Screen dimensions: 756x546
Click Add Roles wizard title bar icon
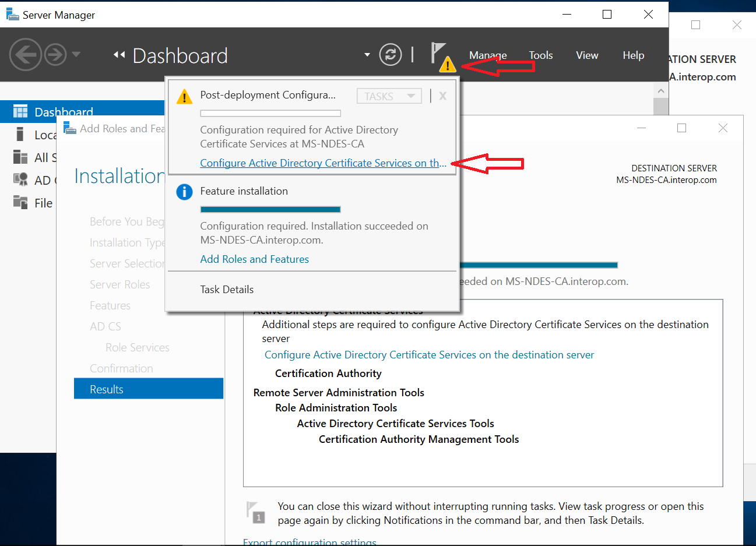[x=70, y=128]
